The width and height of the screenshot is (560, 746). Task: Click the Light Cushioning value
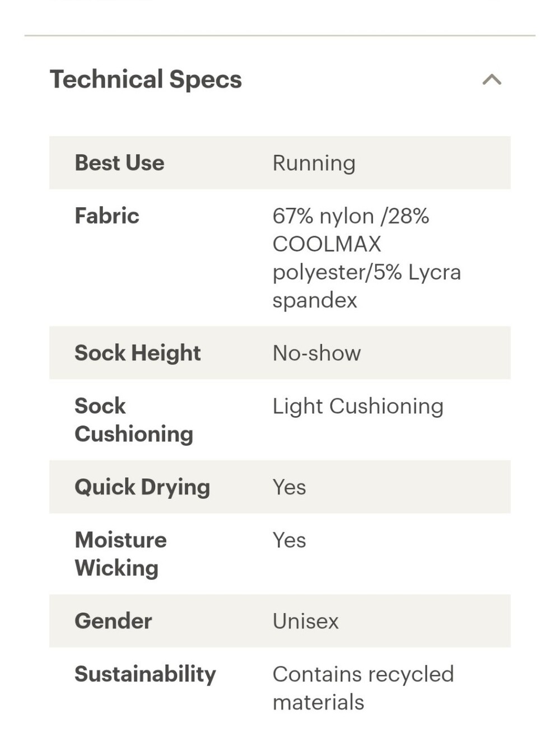(x=358, y=407)
